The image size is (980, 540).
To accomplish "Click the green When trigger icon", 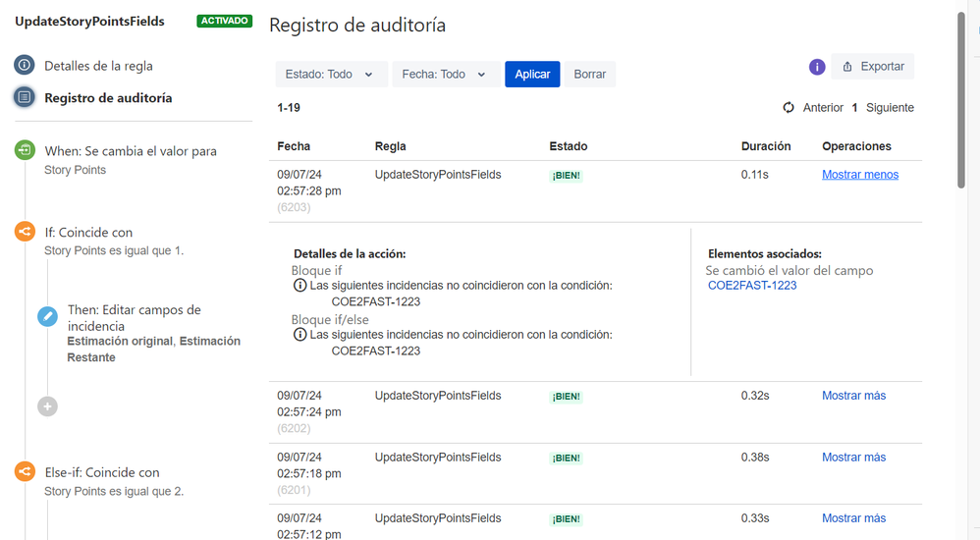I will click(25, 150).
